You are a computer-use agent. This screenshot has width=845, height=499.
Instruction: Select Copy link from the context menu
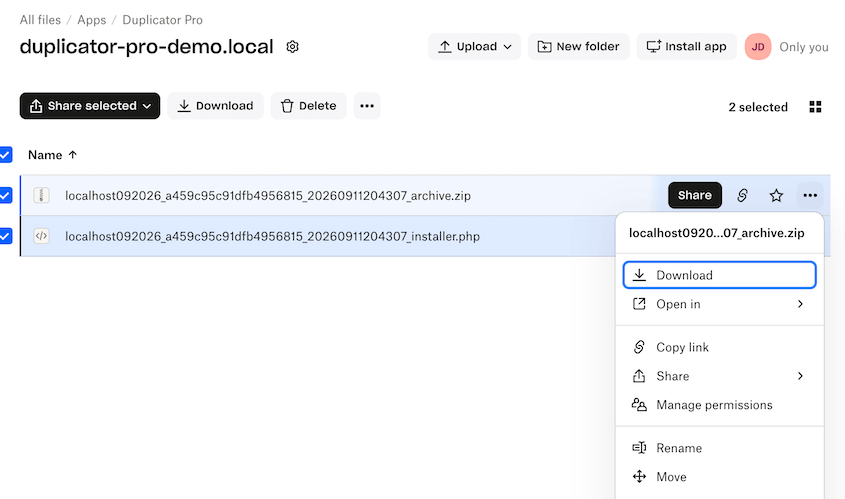[719, 347]
